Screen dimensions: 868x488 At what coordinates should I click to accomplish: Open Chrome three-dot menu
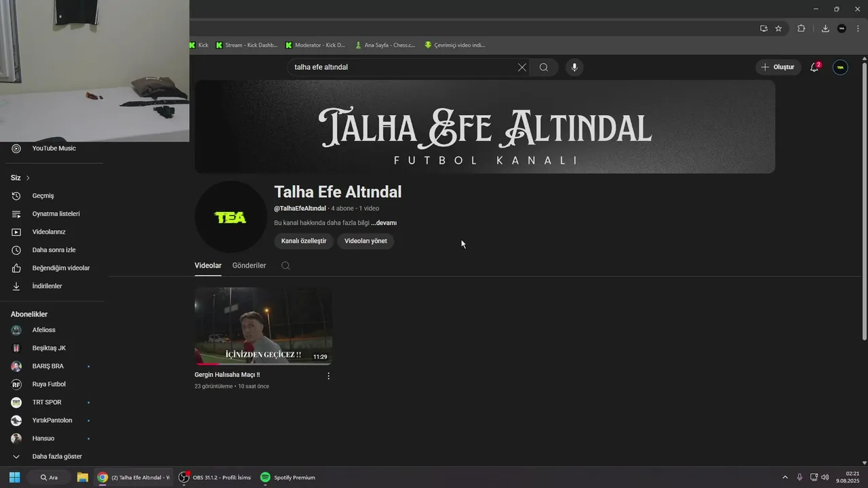[x=858, y=28]
